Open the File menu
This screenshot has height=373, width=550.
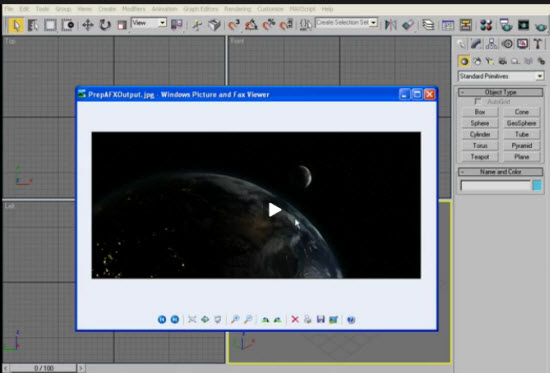click(x=9, y=9)
